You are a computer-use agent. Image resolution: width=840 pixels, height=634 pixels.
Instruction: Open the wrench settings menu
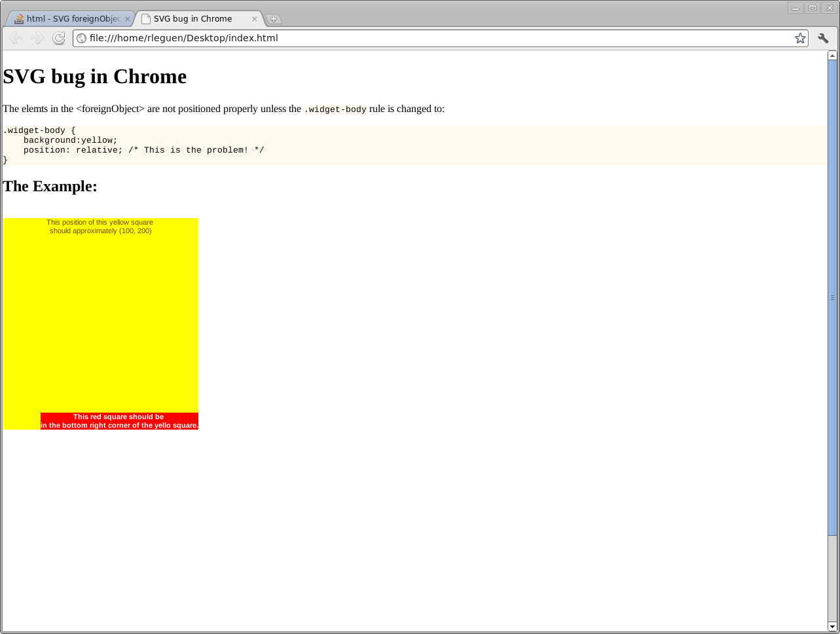(823, 38)
